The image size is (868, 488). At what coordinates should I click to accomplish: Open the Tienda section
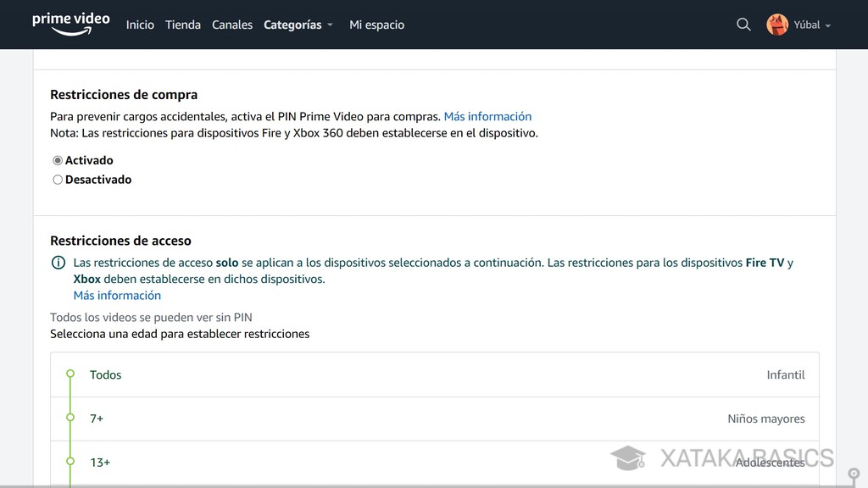[183, 25]
